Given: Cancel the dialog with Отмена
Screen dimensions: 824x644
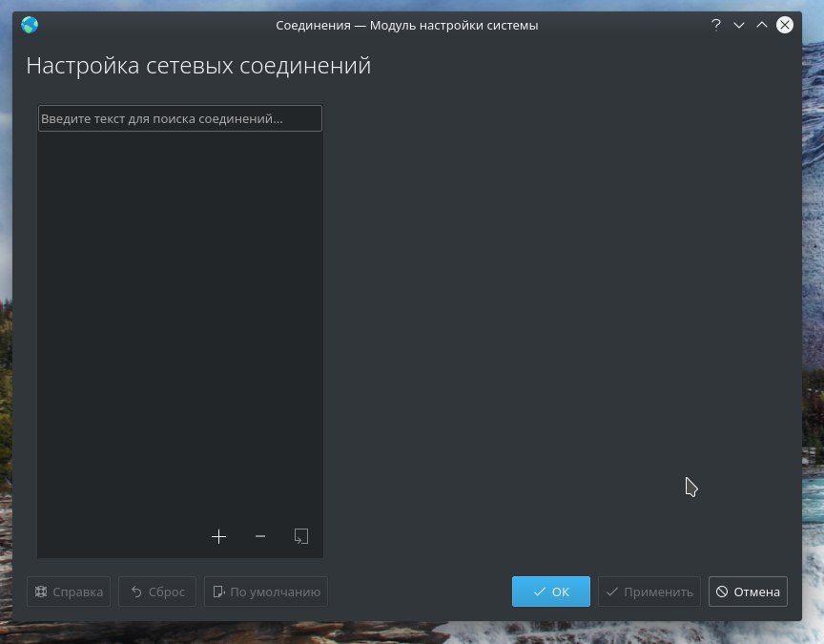Looking at the screenshot, I should click(748, 592).
